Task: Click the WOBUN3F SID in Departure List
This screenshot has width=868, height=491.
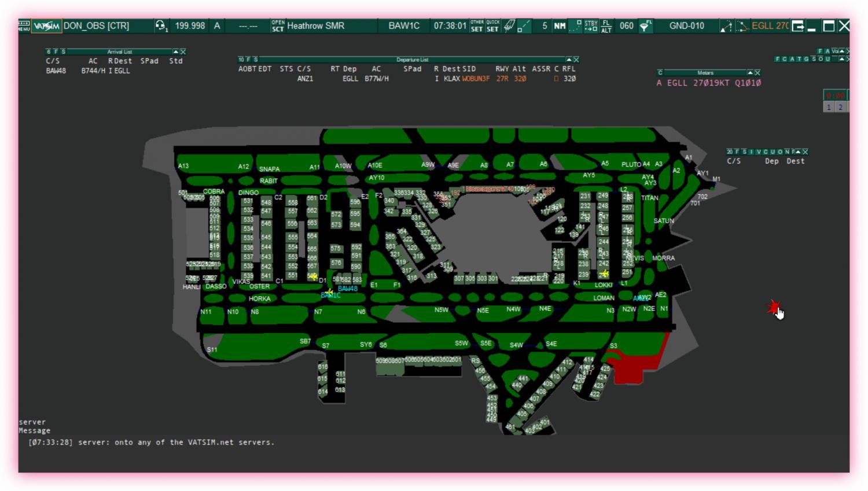Action: 476,79
